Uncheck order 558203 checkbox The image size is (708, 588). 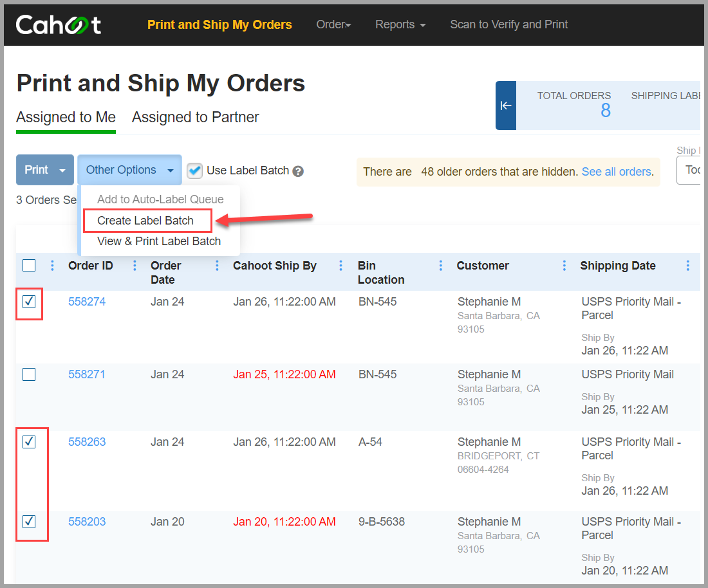pos(29,521)
